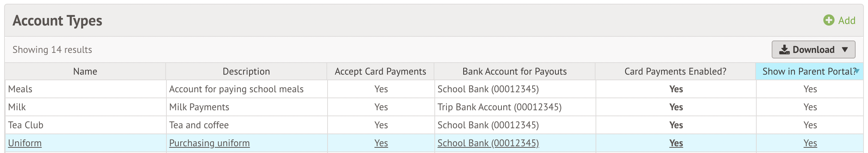Image resolution: width=868 pixels, height=153 pixels.
Task: Click Trip Bank Account (00012345) cell
Action: point(515,107)
